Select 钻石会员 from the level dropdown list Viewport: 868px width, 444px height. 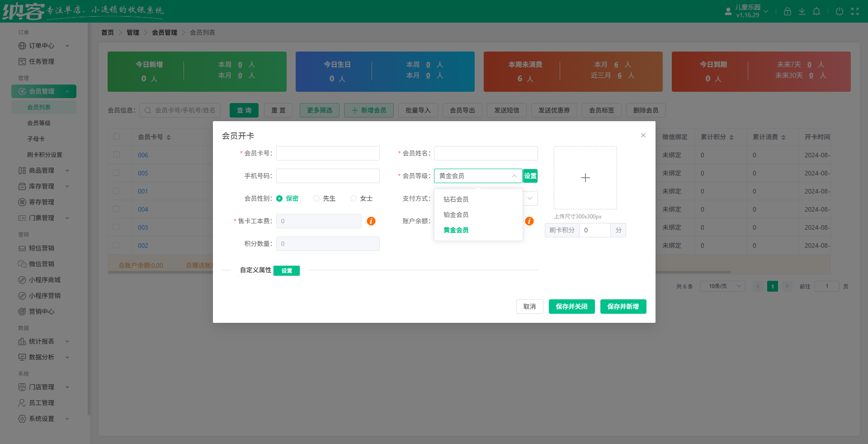point(456,199)
